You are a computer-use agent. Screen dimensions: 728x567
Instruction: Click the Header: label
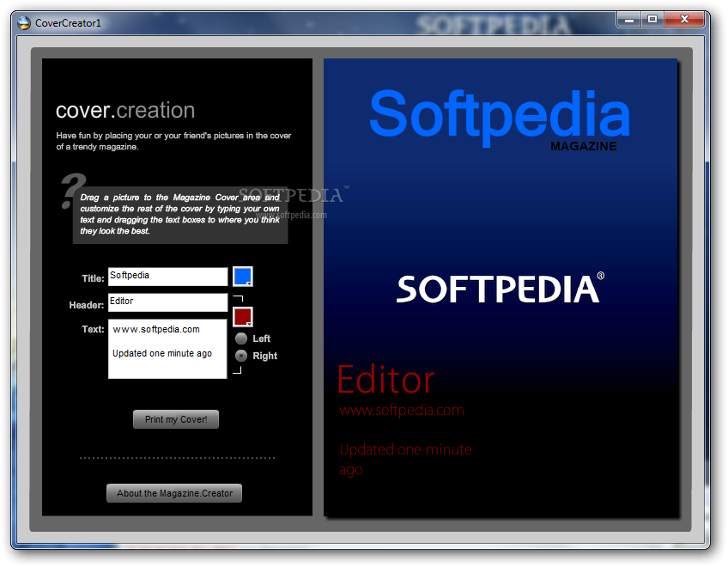tap(87, 305)
